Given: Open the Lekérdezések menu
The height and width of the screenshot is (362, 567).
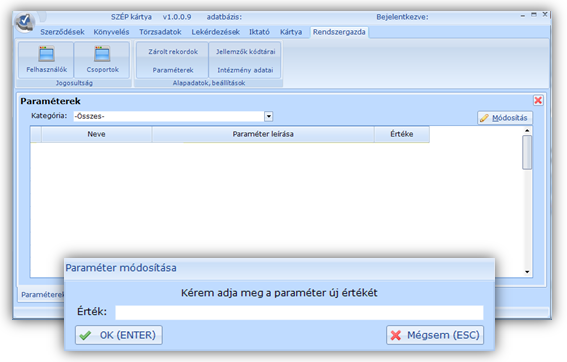Looking at the screenshot, I should 216,32.
